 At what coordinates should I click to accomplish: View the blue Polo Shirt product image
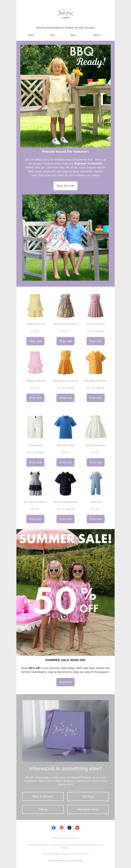[65, 427]
